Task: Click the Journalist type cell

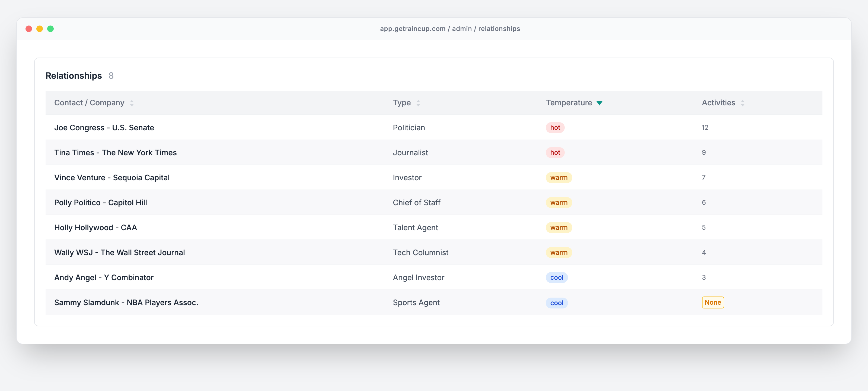Action: tap(410, 153)
